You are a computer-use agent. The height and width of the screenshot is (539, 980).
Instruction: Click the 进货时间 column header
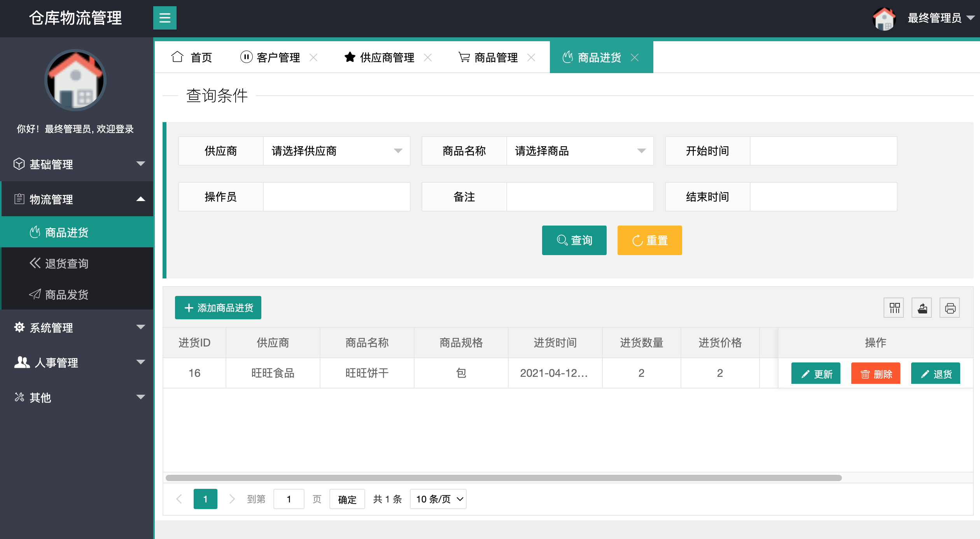coord(555,343)
